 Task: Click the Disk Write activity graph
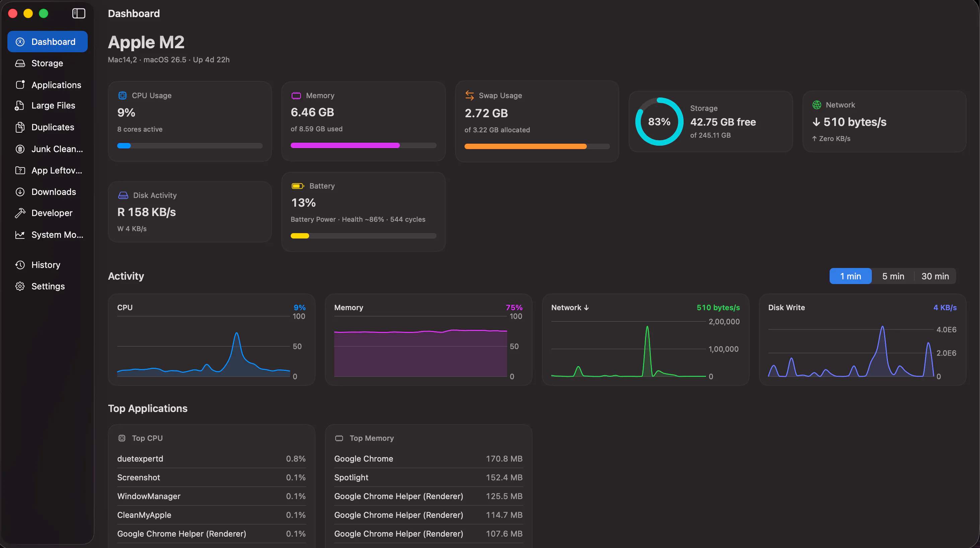851,350
